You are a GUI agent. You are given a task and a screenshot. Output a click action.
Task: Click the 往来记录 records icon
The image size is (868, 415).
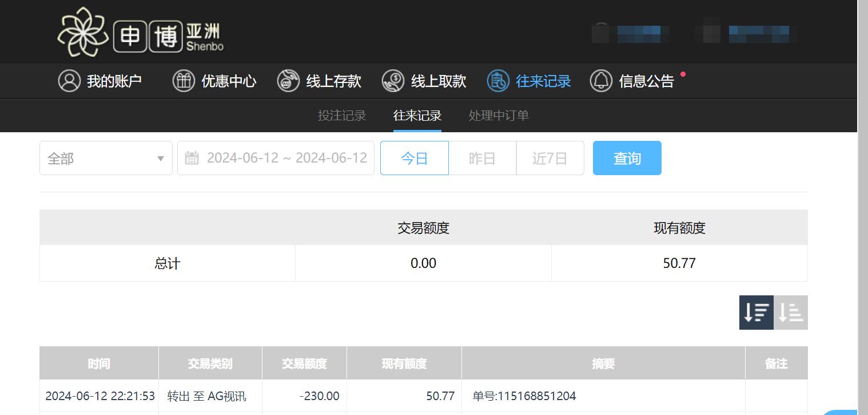click(x=497, y=81)
